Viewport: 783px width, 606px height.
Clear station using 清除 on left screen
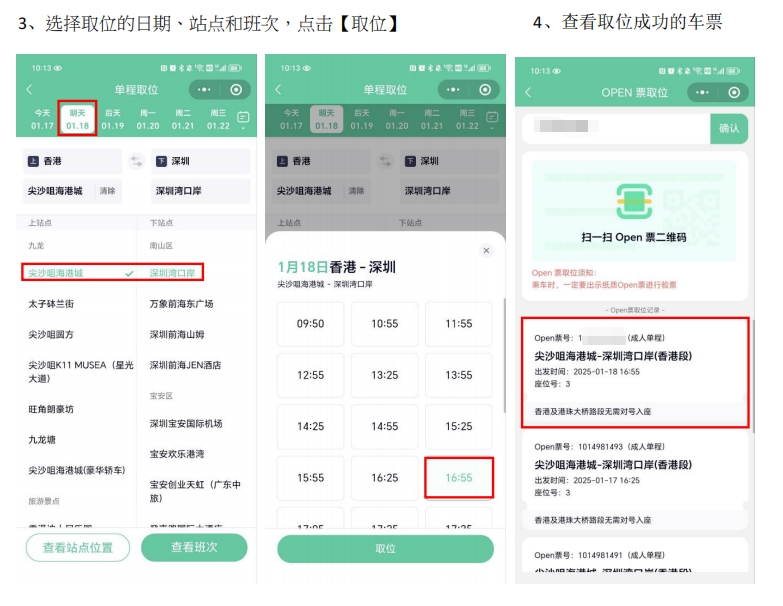click(x=107, y=190)
